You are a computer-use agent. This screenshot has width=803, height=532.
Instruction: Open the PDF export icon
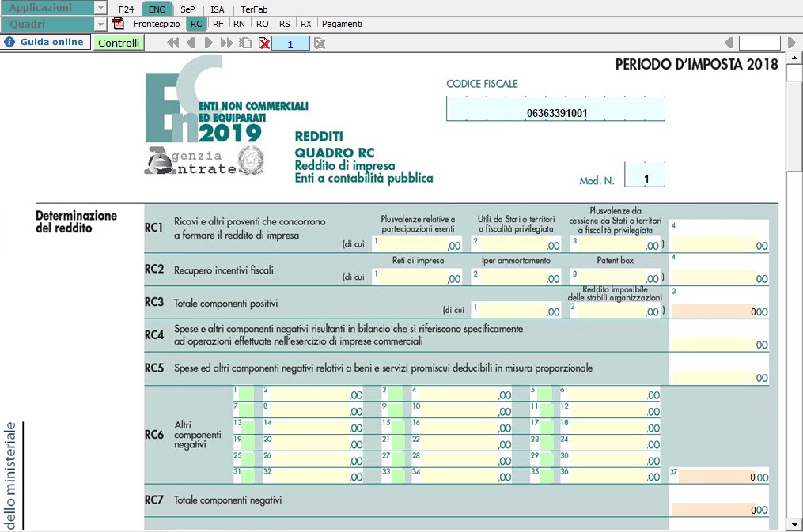[x=118, y=24]
